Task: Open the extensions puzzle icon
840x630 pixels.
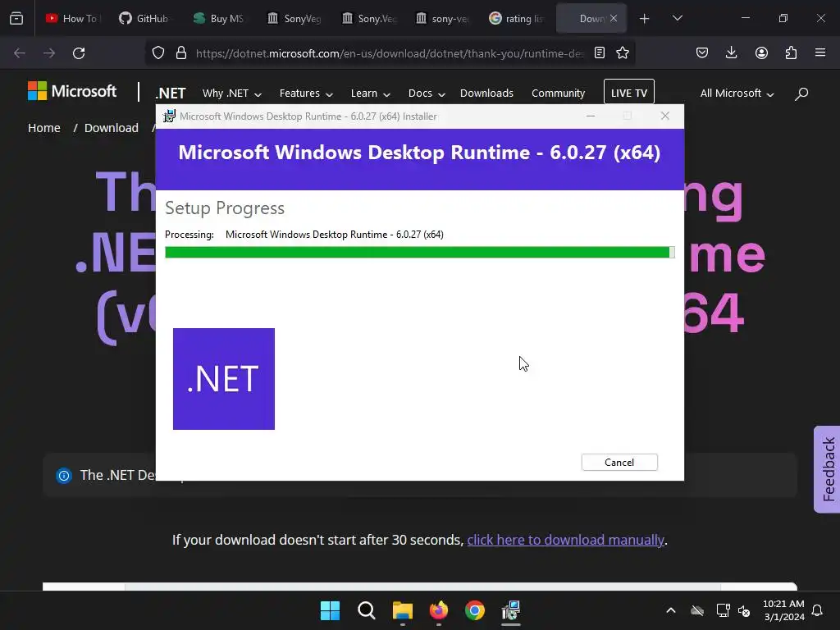Action: (x=791, y=53)
